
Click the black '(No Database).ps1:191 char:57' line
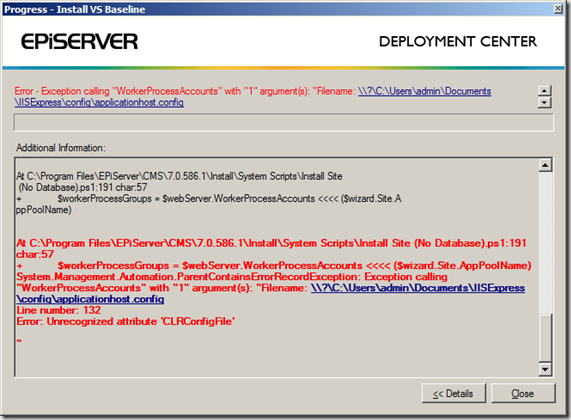click(x=83, y=188)
